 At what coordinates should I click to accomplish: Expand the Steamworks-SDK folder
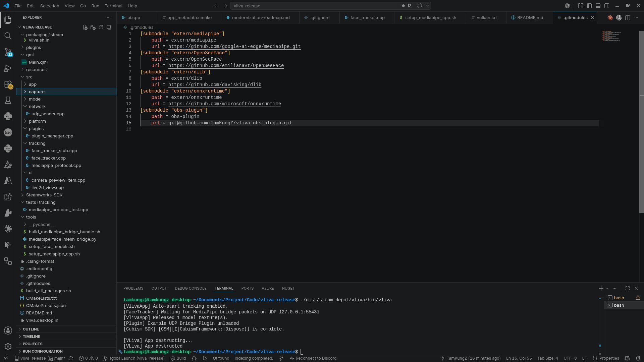tap(66, 195)
